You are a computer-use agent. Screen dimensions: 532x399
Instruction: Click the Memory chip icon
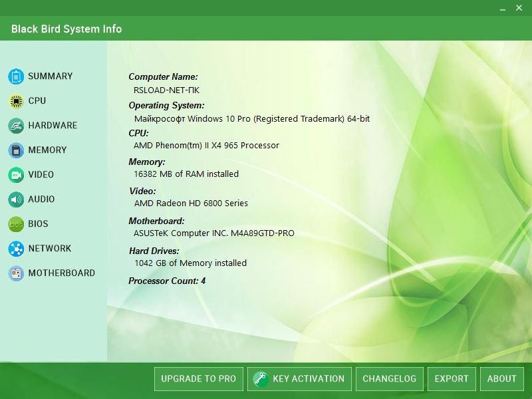point(16,150)
